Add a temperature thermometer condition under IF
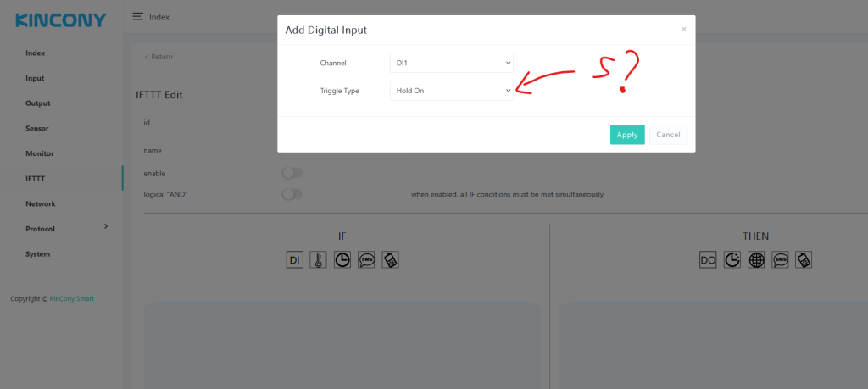Viewport: 868px width, 389px height. (x=318, y=260)
